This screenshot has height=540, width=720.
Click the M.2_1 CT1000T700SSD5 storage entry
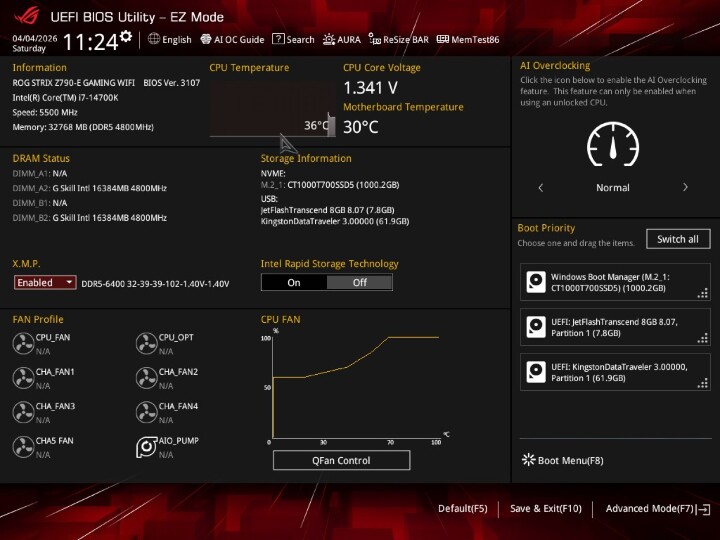point(330,185)
